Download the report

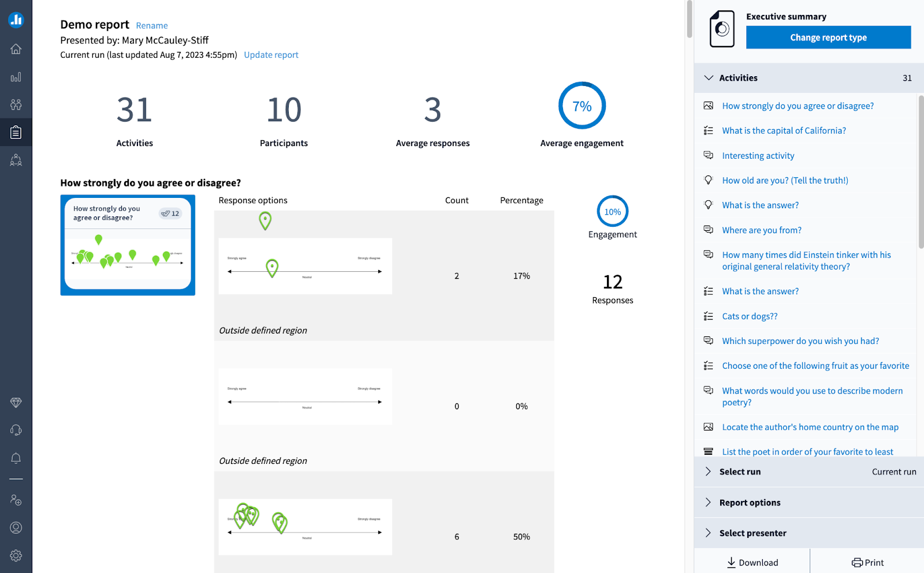[752, 563]
